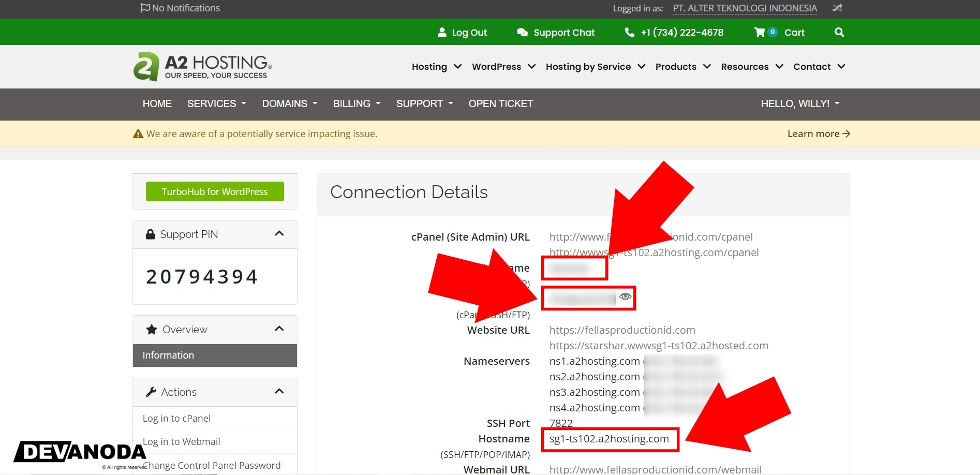
Task: Click the notifications flag icon
Action: (x=145, y=8)
